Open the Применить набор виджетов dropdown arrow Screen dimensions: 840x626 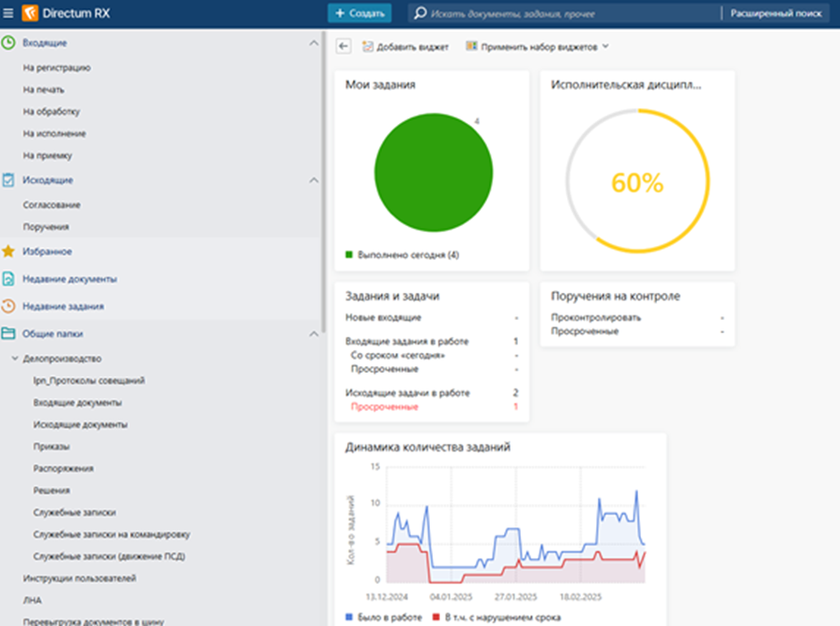coord(605,47)
